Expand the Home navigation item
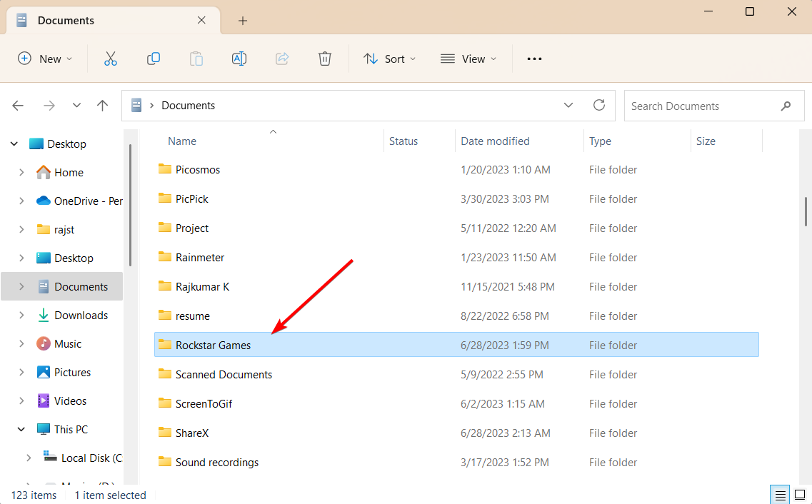Image resolution: width=812 pixels, height=504 pixels. click(21, 172)
